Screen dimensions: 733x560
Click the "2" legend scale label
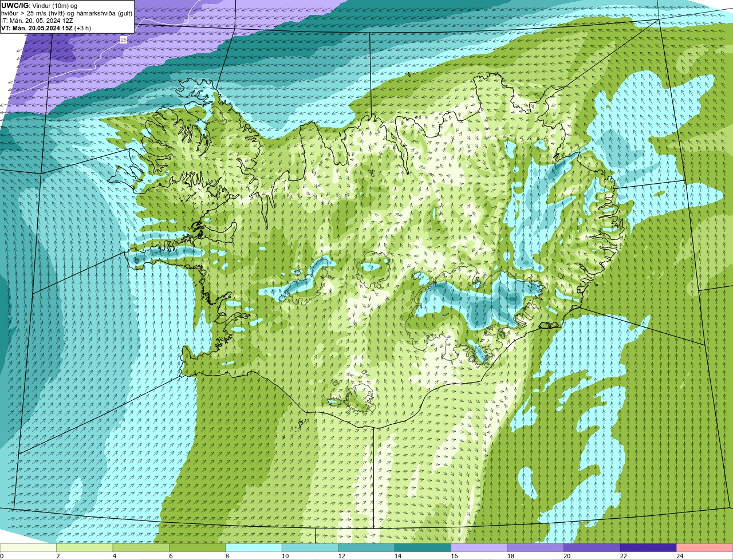tap(58, 556)
